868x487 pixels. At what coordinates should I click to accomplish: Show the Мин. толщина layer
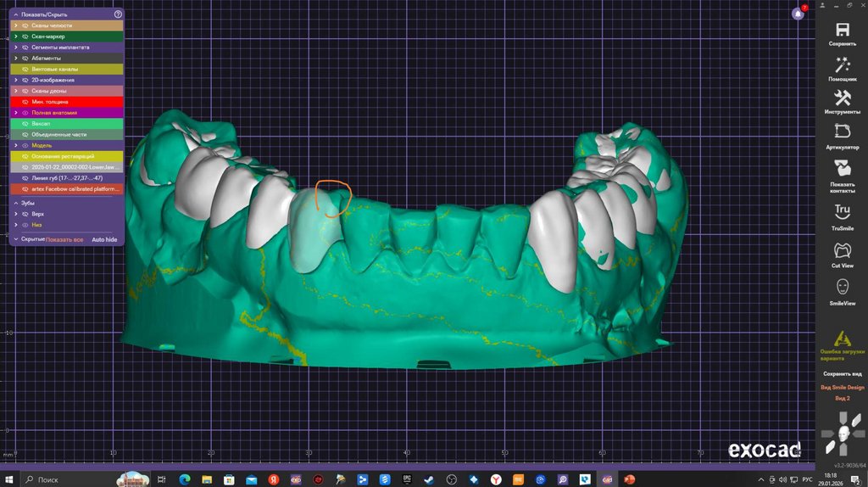(x=25, y=102)
